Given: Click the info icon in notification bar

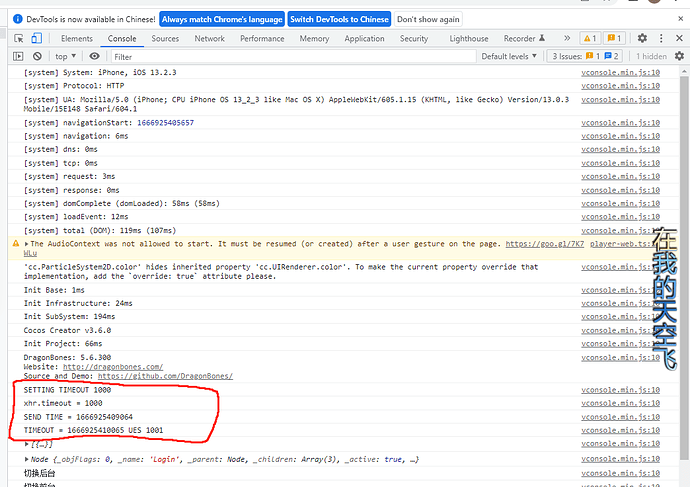Looking at the screenshot, I should click(18, 19).
